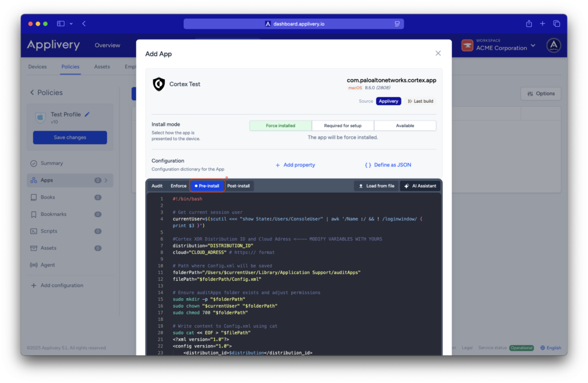This screenshot has width=588, height=383.
Task: Click the Save changes button
Action: tap(69, 137)
